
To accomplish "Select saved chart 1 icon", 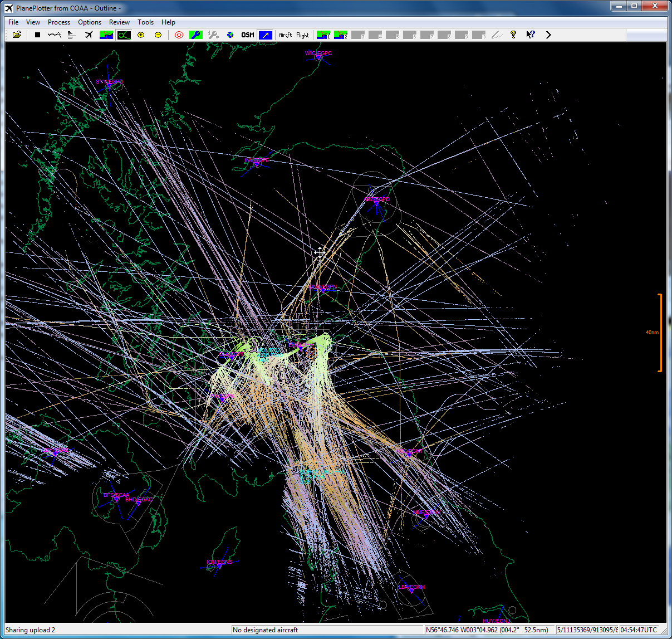I will (x=323, y=35).
